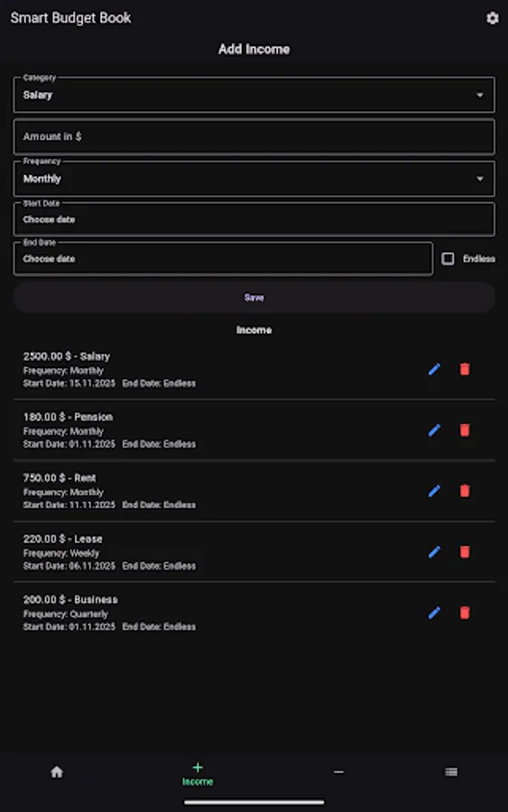The height and width of the screenshot is (812, 508).
Task: Click "Start Date: 15.11.2025" text
Action: click(x=69, y=383)
